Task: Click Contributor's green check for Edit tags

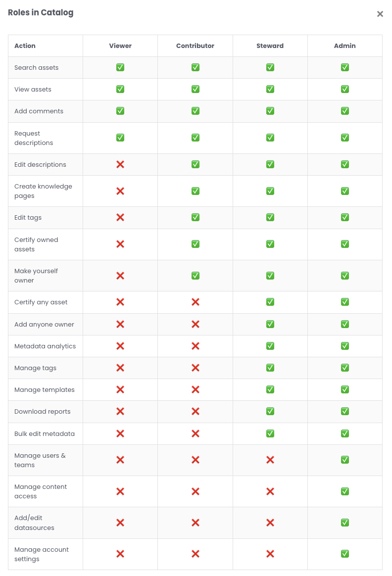Action: (x=196, y=217)
